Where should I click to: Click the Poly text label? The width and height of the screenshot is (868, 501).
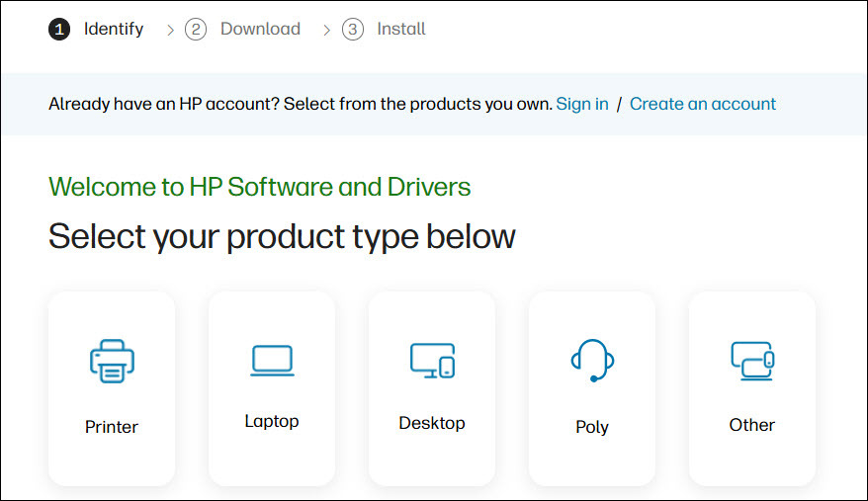click(x=592, y=427)
